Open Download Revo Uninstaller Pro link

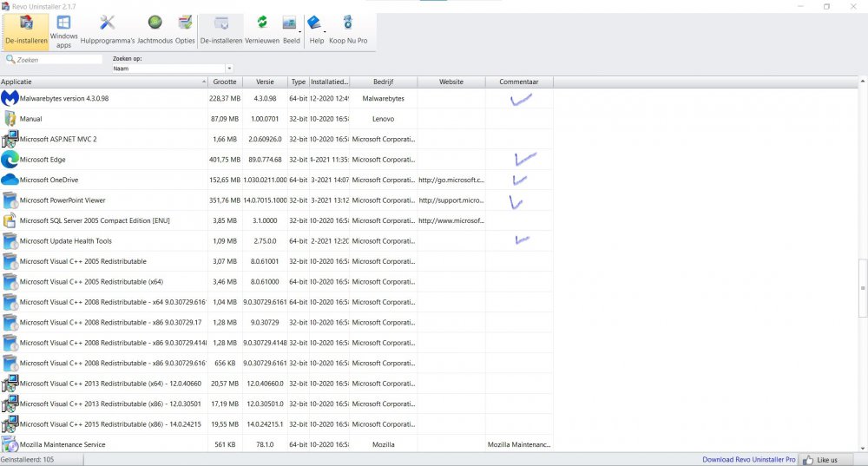click(x=748, y=459)
